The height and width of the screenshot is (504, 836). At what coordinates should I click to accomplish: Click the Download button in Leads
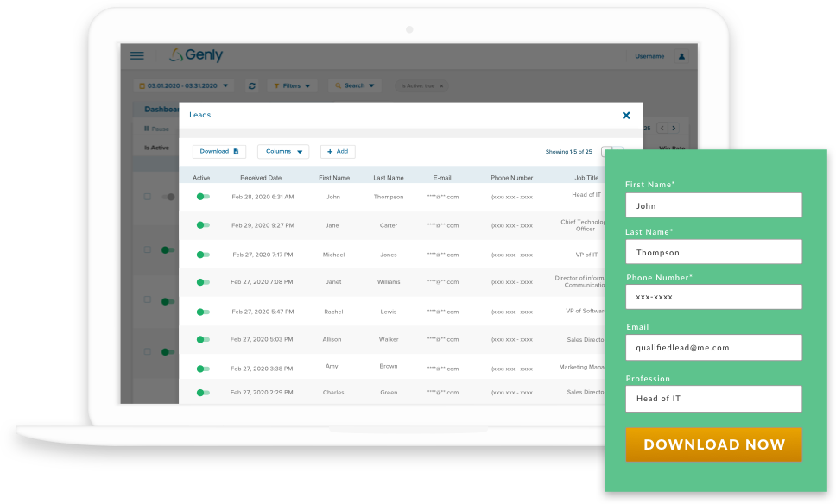click(x=218, y=152)
